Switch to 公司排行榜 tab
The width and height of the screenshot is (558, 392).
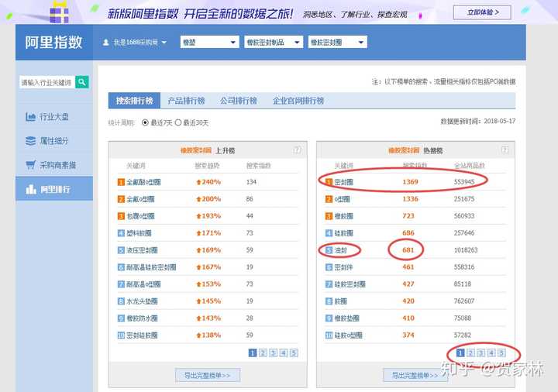pyautogui.click(x=239, y=101)
